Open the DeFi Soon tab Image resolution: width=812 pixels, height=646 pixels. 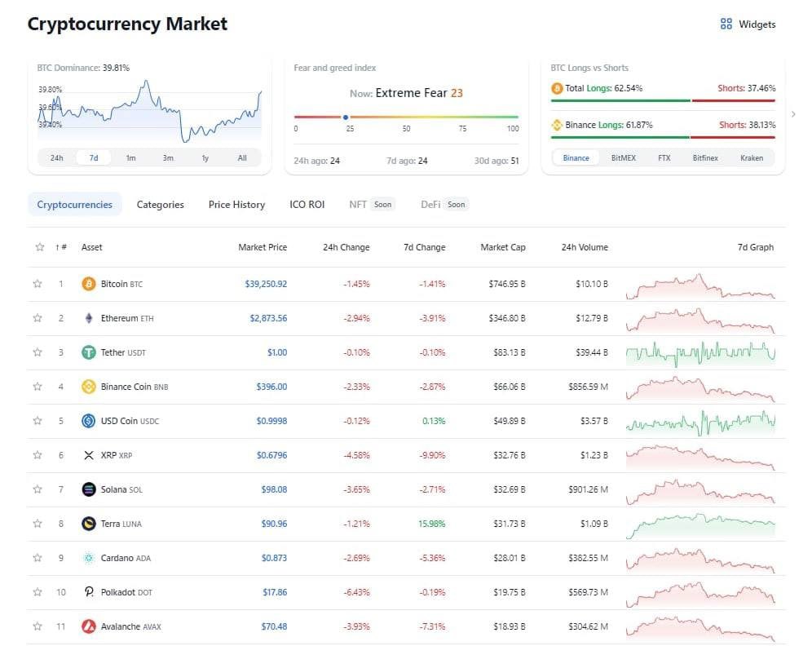pos(444,205)
